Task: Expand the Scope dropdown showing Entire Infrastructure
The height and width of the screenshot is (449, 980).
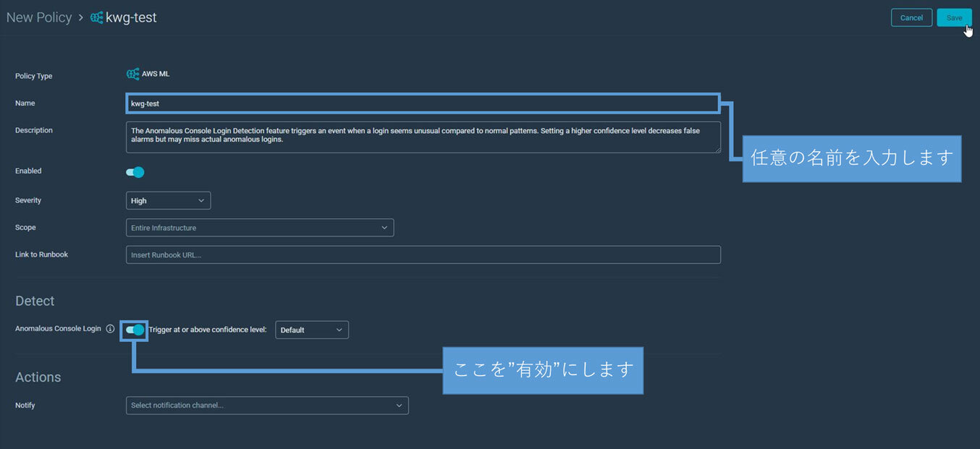Action: click(260, 228)
